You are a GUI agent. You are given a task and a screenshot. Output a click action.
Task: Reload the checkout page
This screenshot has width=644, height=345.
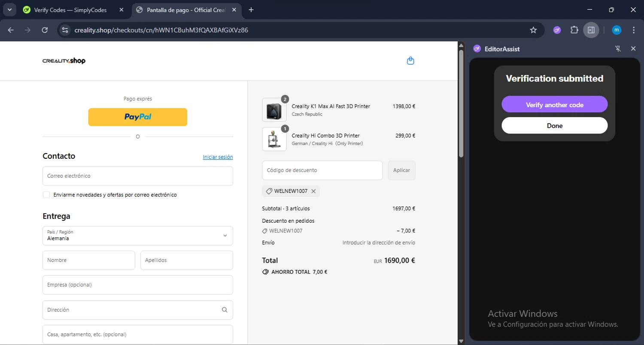45,30
